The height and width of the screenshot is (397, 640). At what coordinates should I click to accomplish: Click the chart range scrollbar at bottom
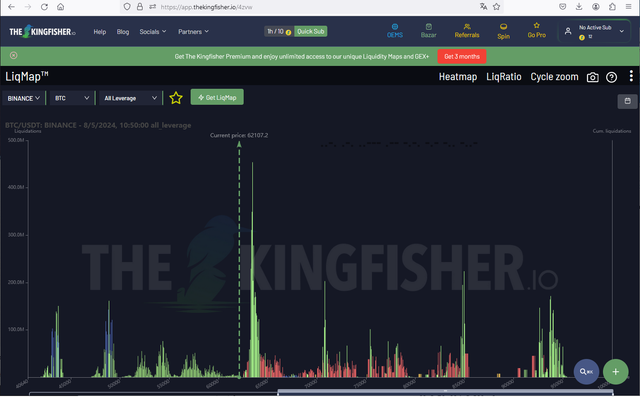445,393
